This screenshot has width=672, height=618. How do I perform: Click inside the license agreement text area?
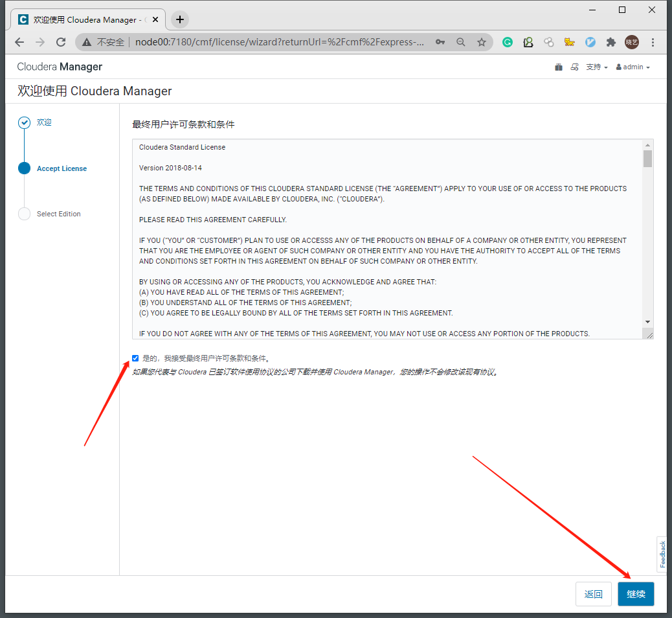pos(387,239)
